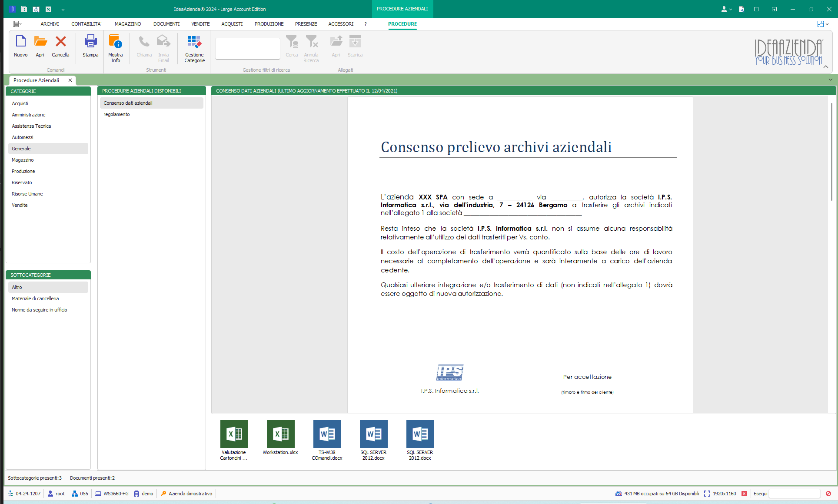Click the calculator icon in quick access bar

24,9
